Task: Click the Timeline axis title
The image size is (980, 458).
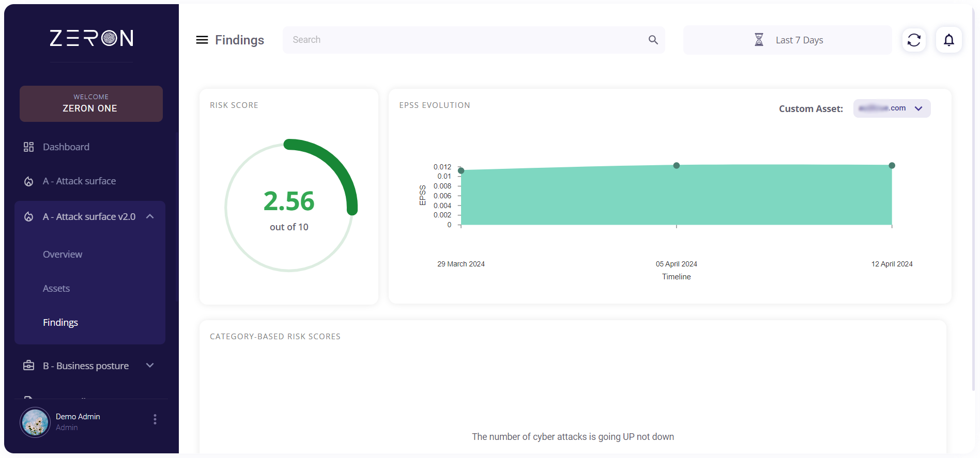Action: click(677, 277)
